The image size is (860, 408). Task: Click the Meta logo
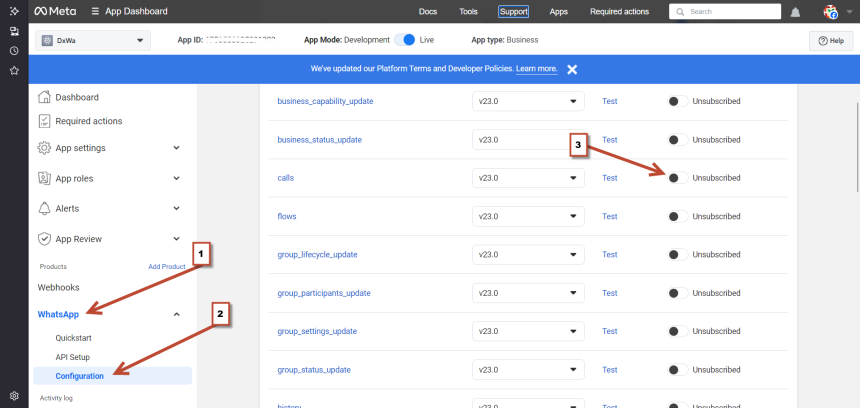[x=55, y=11]
